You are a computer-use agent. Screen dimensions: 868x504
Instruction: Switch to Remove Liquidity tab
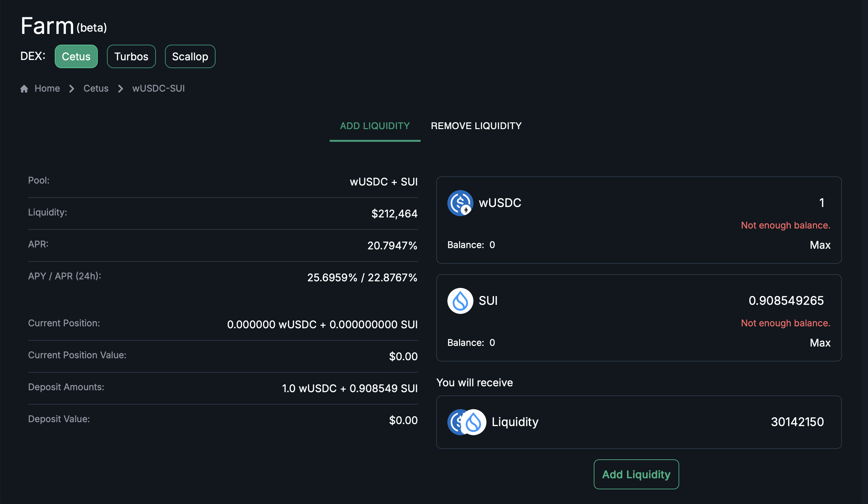point(476,126)
